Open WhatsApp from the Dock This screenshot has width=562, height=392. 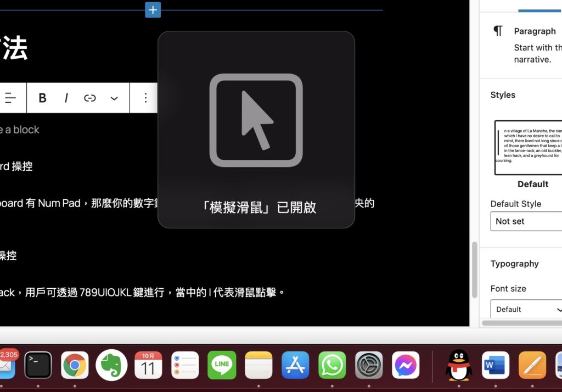point(331,364)
